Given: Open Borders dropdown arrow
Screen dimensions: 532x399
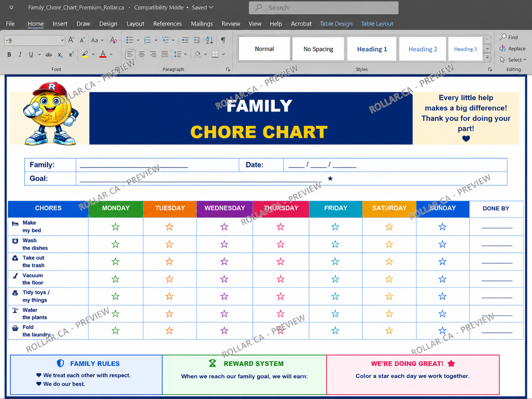Looking at the screenshot, I should [223, 54].
